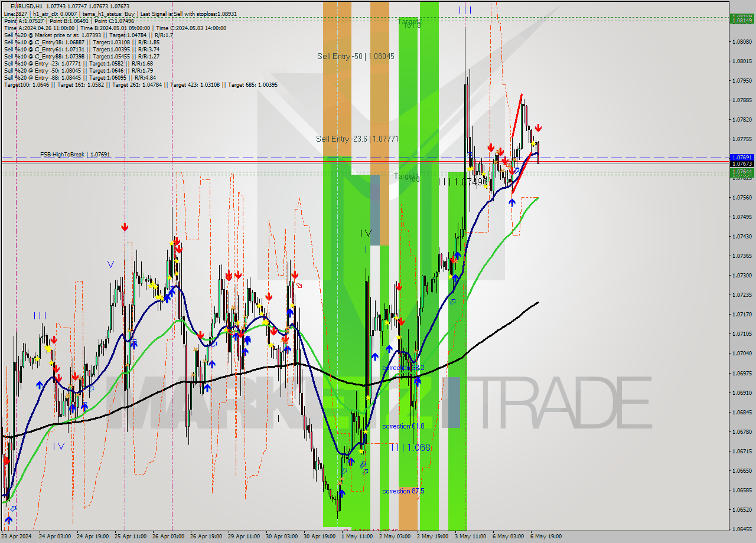Image resolution: width=756 pixels, height=543 pixels.
Task: Click the 1.07235 price axis value
Action: [742, 295]
